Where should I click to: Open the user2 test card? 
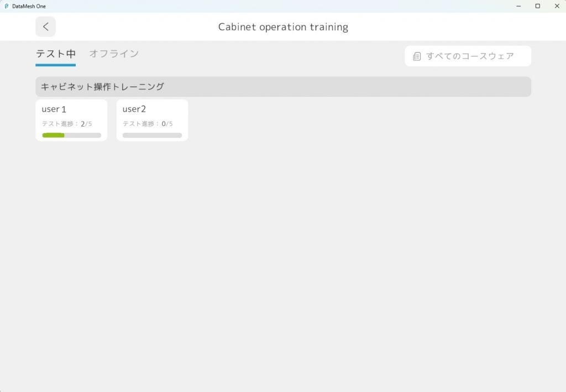tap(152, 120)
